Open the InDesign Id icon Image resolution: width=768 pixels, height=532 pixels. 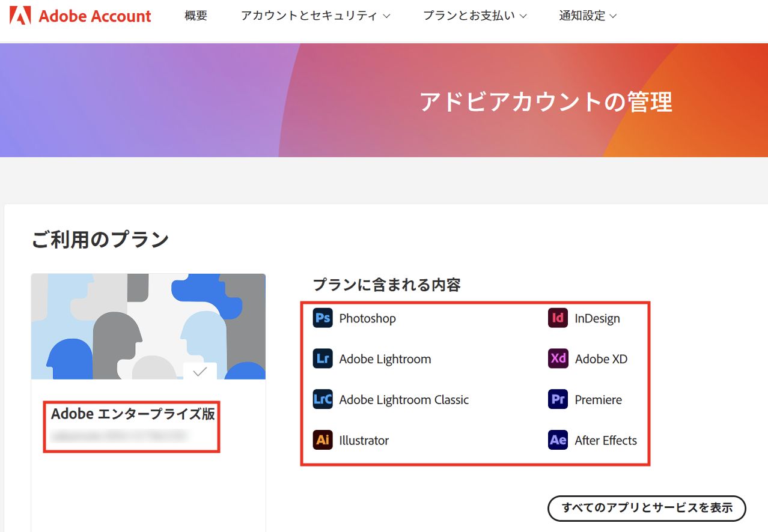(558, 318)
